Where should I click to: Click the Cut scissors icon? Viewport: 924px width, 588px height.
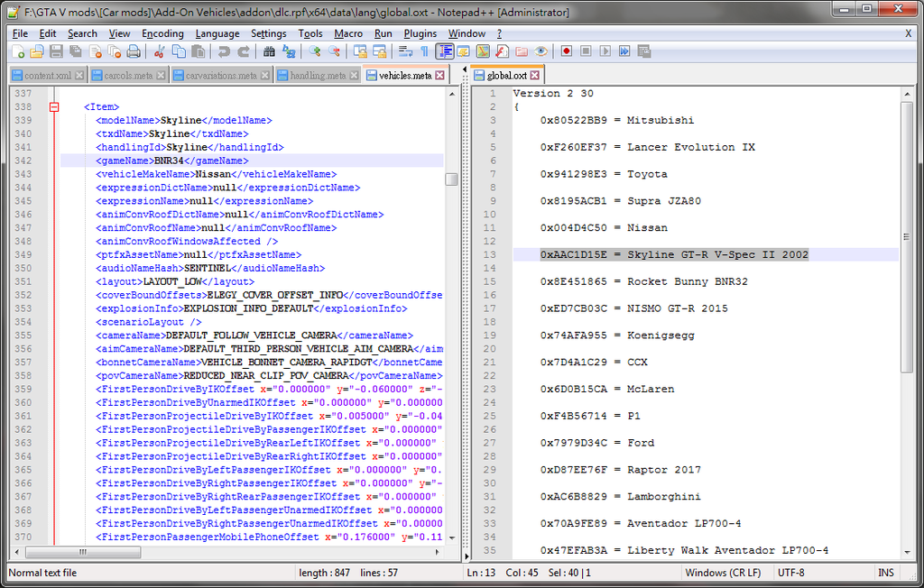[x=159, y=51]
